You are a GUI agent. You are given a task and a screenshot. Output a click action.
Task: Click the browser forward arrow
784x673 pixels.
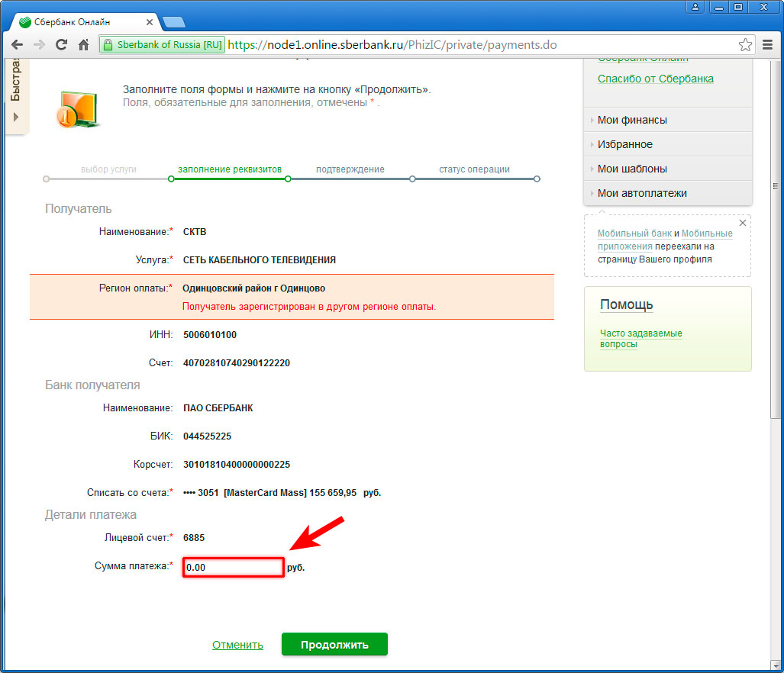pos(39,45)
